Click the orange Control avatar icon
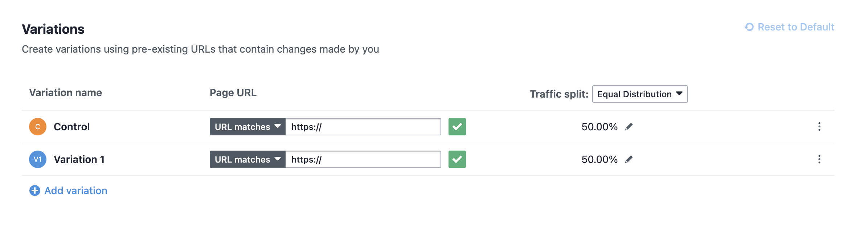 38,127
